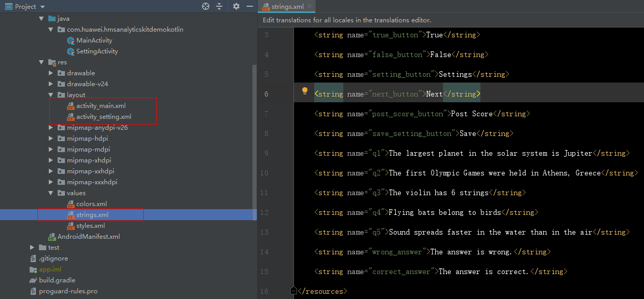Click the SettingActivity class icon

71,51
